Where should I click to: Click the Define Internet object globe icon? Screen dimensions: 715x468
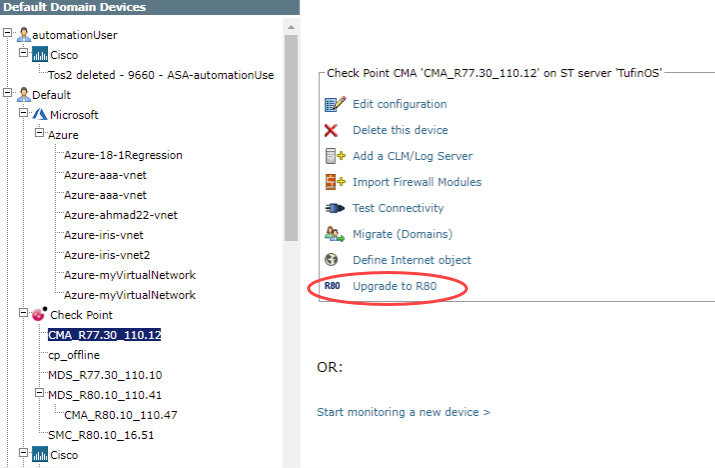(x=332, y=260)
